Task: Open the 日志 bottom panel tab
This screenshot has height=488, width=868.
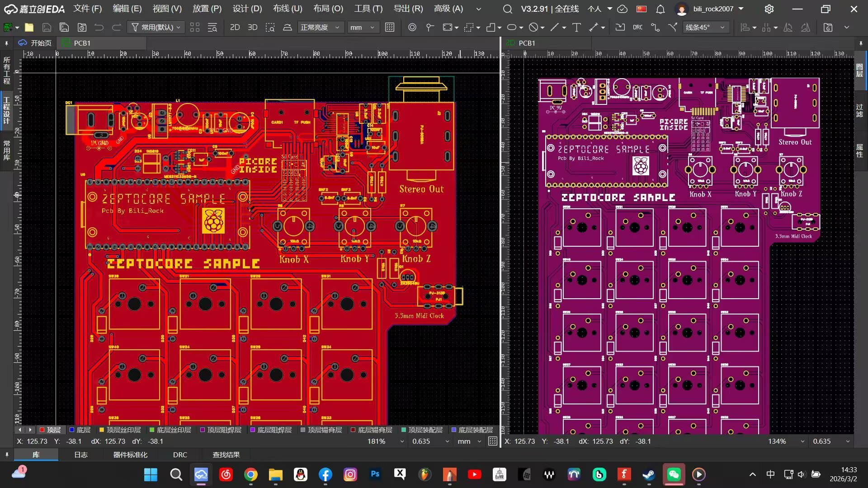Action: coord(81,455)
